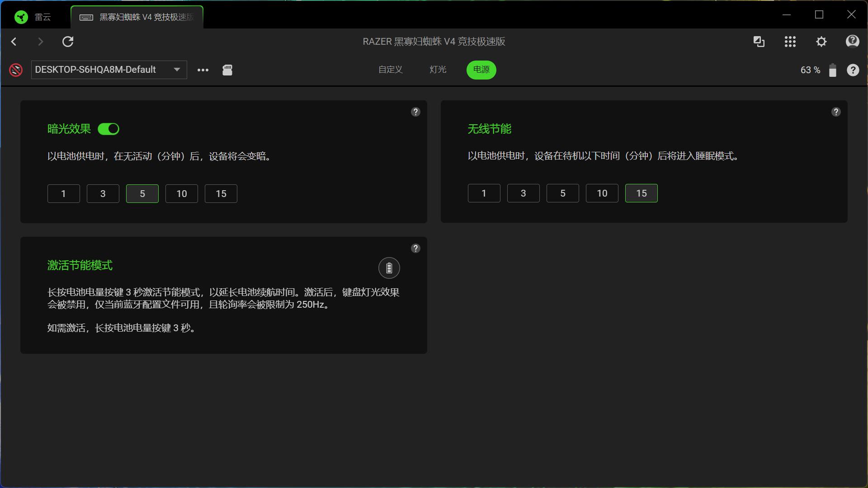This screenshot has height=488, width=868.
Task: Click the Razer Synapse logo icon
Action: click(x=21, y=17)
